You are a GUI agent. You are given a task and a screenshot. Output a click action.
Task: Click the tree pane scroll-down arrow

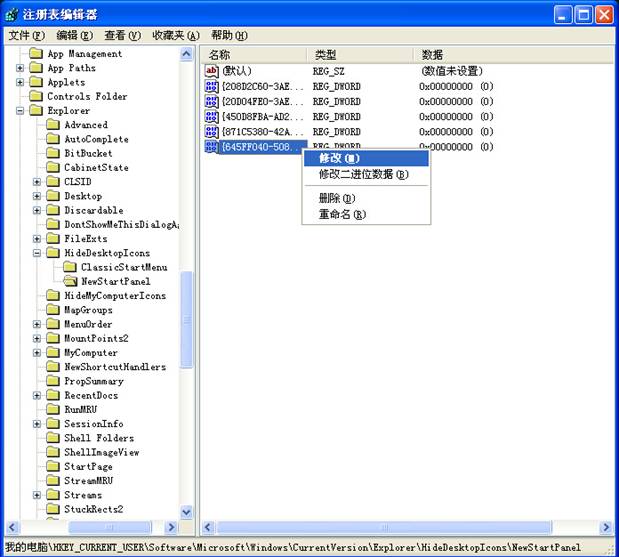click(x=186, y=512)
